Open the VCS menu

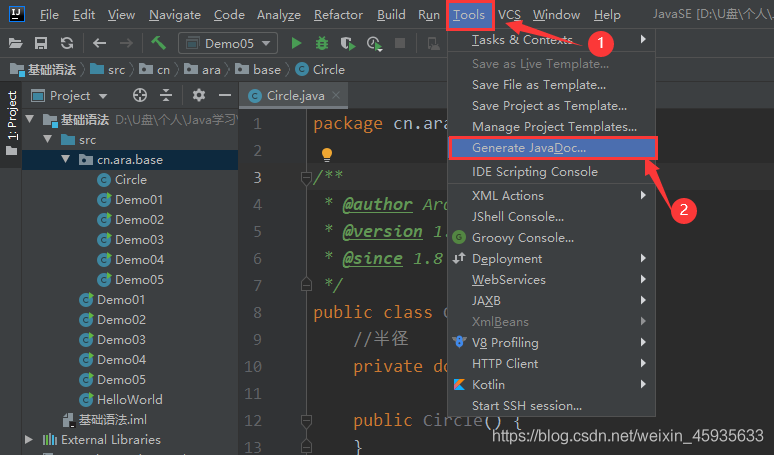pos(509,15)
